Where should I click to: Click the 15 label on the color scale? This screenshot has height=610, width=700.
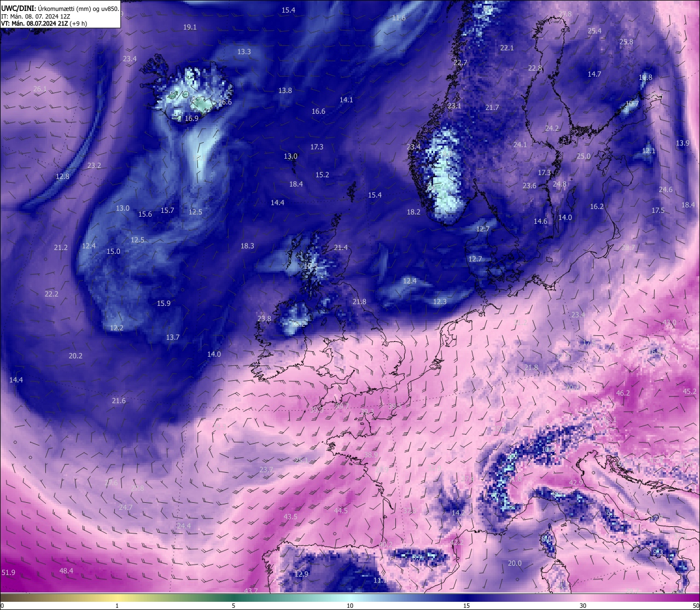pos(466,606)
